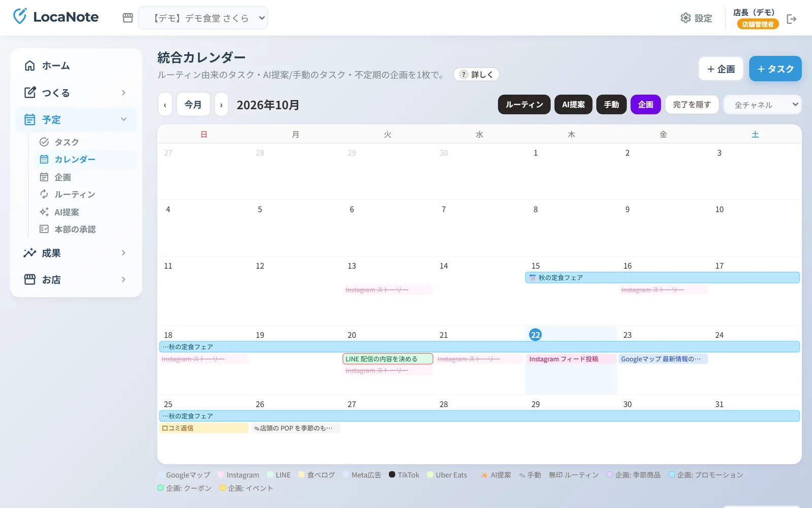Click the お店 shop icon

(30, 279)
